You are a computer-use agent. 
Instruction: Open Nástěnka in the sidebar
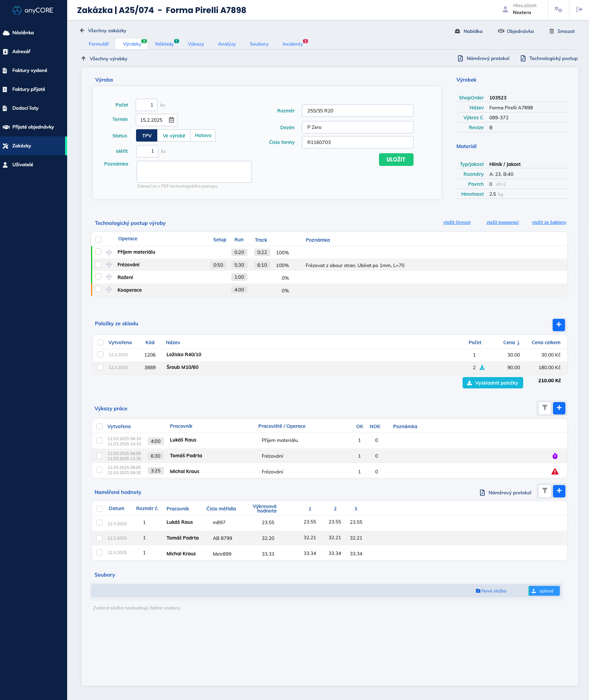click(34, 33)
